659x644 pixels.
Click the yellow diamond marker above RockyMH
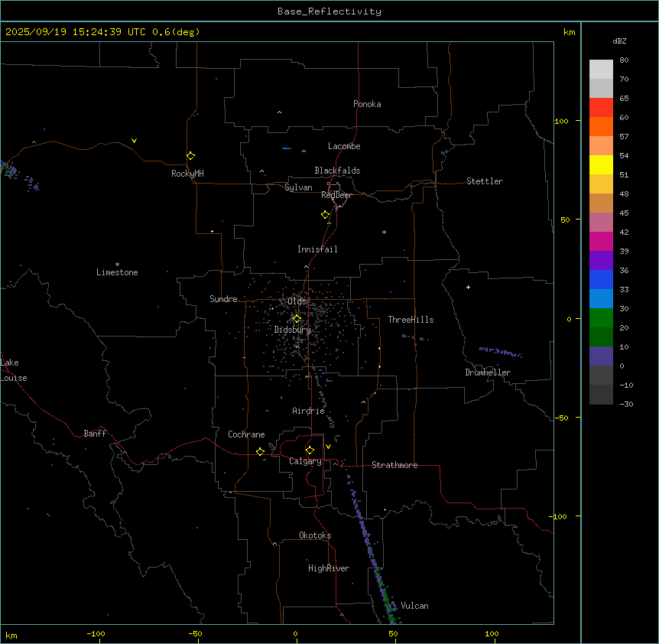tap(190, 155)
